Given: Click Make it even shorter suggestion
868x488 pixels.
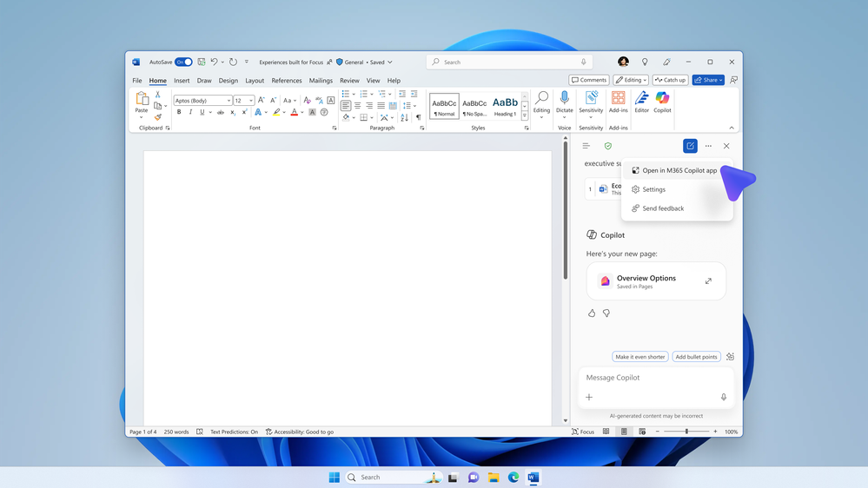Looking at the screenshot, I should (x=639, y=357).
